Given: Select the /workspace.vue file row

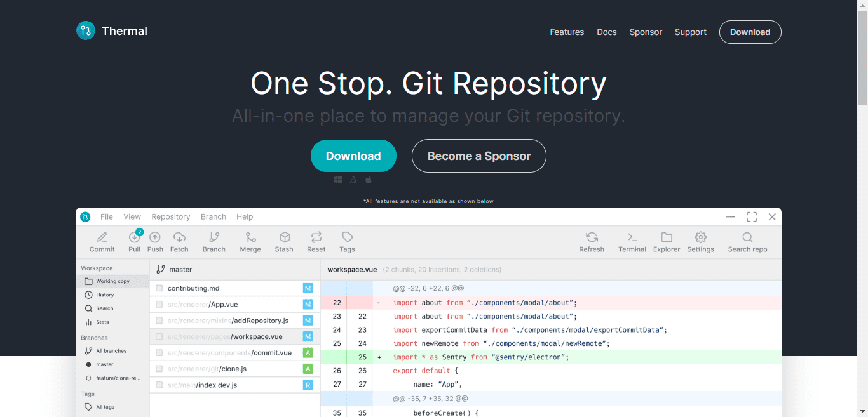Looking at the screenshot, I should click(234, 337).
